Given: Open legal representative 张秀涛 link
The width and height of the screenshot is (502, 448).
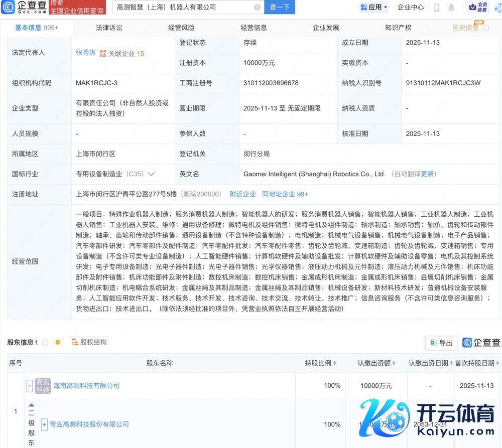Looking at the screenshot, I should 85,52.
